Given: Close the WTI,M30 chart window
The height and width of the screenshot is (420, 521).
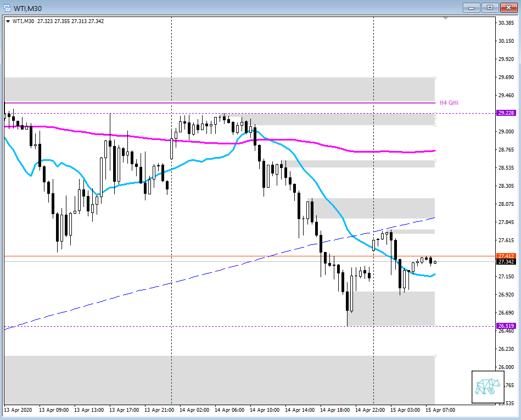Looking at the screenshot, I should click(x=508, y=8).
